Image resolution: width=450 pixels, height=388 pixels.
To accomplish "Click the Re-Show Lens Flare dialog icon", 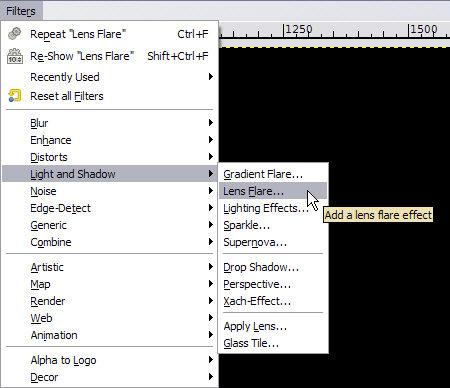I will coord(15,56).
